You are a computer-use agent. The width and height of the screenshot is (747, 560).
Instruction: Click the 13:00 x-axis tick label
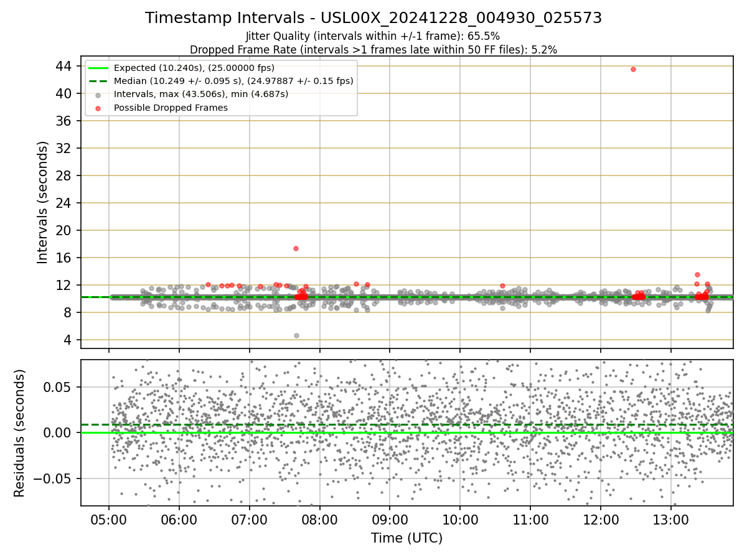coord(671,520)
